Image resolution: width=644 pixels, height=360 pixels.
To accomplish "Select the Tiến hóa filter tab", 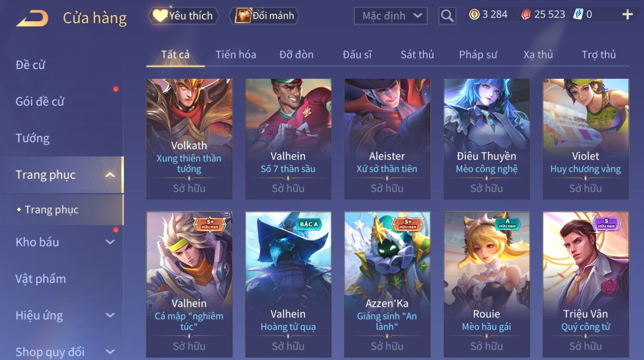I will (236, 54).
